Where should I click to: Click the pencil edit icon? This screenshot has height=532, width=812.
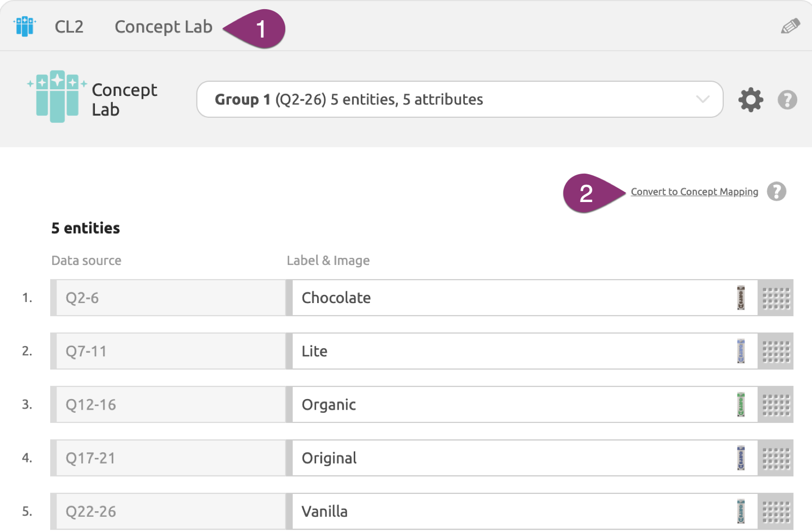click(790, 26)
